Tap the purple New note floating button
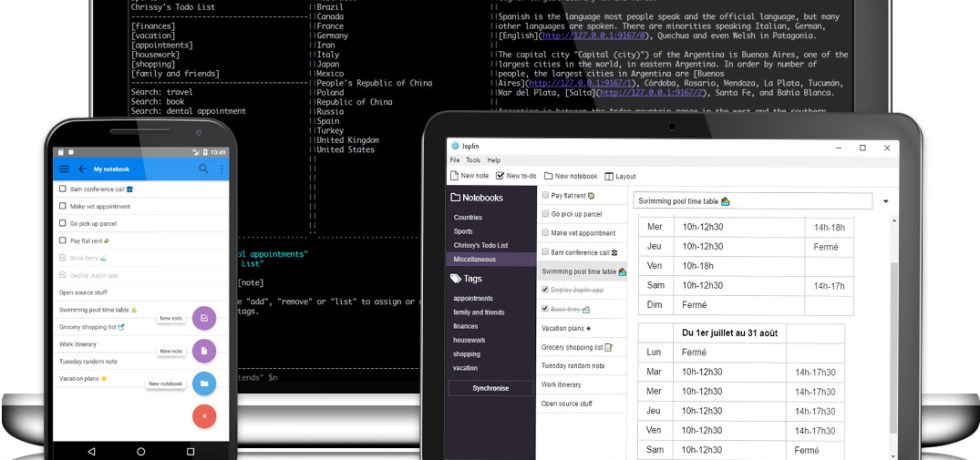The width and height of the screenshot is (980, 460). tap(204, 351)
